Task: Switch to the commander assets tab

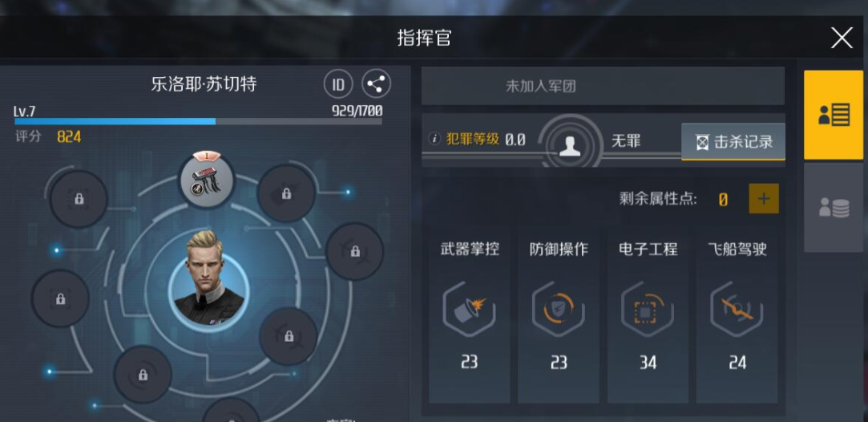Action: point(833,208)
